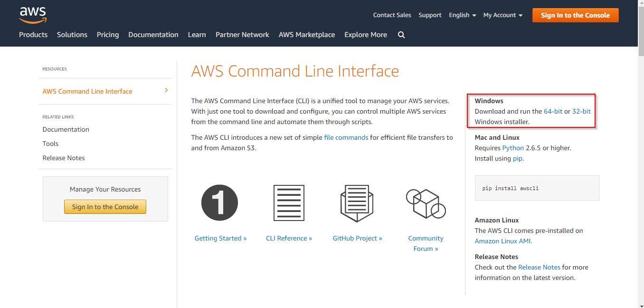Click the Python link under Mac and Linux
Image resolution: width=644 pixels, height=308 pixels.
point(513,148)
